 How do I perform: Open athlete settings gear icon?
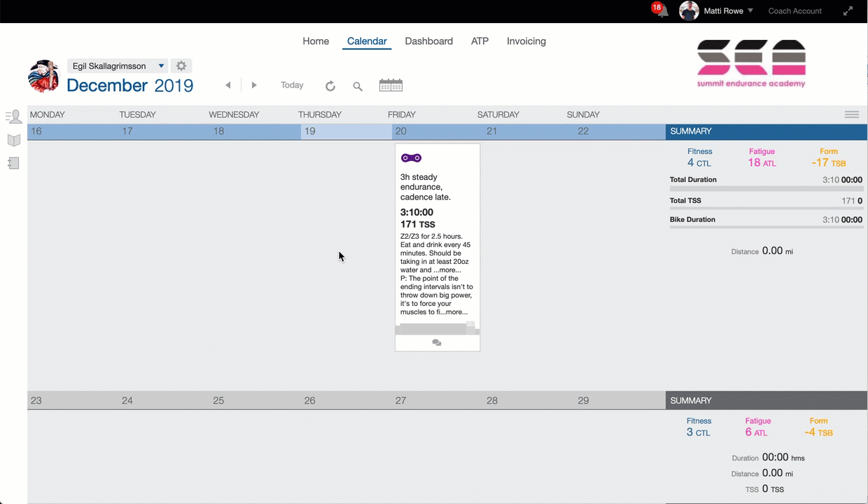pyautogui.click(x=181, y=66)
